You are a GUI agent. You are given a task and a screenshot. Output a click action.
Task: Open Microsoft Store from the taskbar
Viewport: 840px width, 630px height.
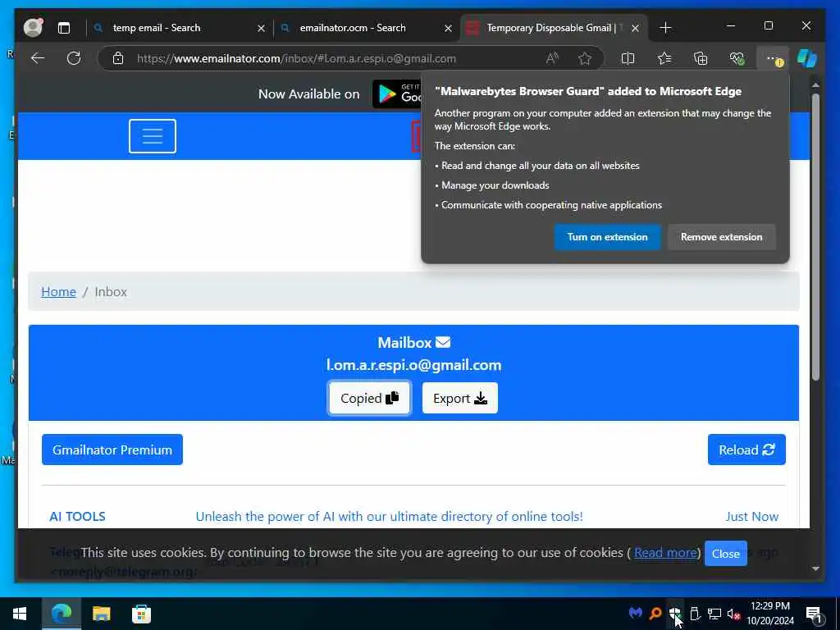click(x=141, y=614)
